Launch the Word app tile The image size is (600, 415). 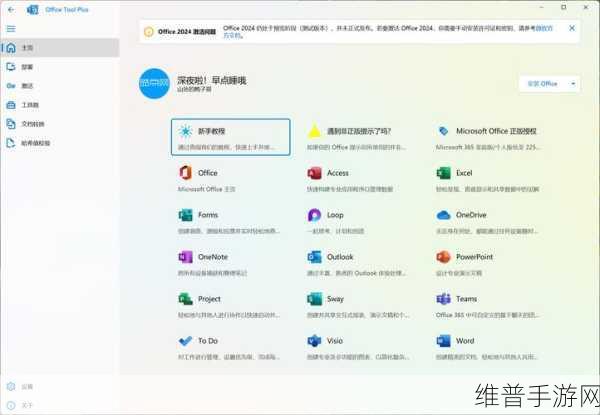pyautogui.click(x=488, y=347)
